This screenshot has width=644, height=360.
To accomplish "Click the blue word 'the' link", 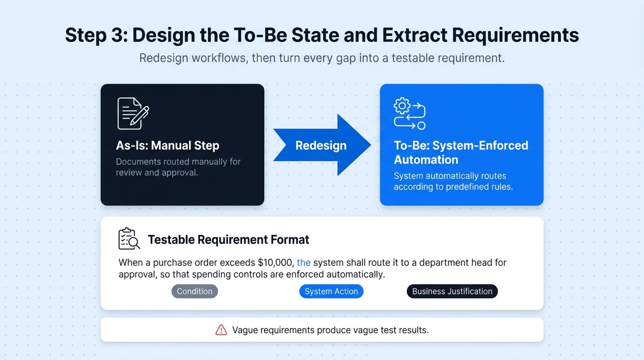I will coord(304,262).
